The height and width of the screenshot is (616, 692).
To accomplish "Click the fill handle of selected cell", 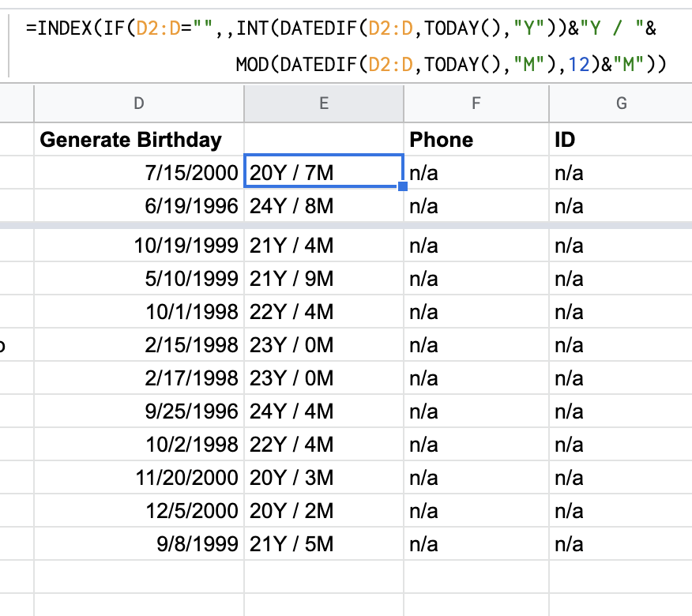I will pos(403,186).
